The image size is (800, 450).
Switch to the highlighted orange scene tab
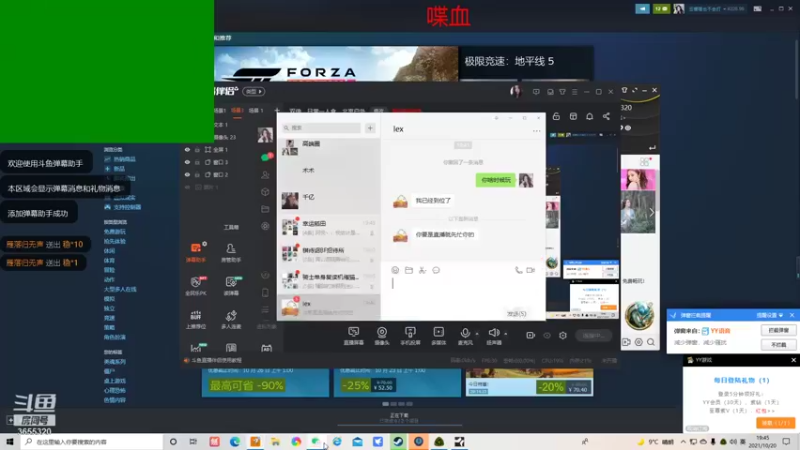(237, 110)
